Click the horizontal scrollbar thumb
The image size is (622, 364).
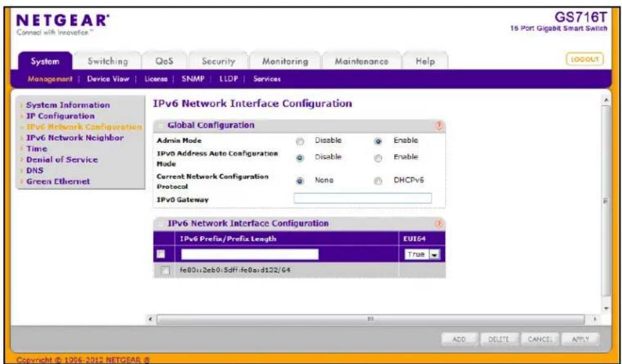371,319
